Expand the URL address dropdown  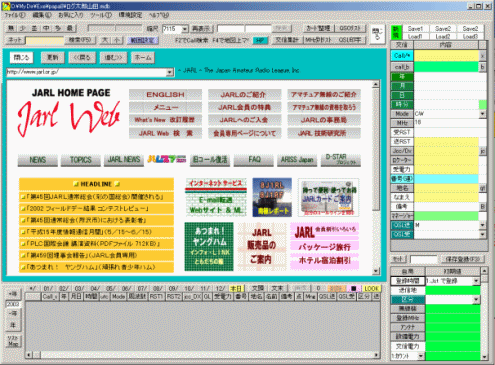(x=170, y=72)
